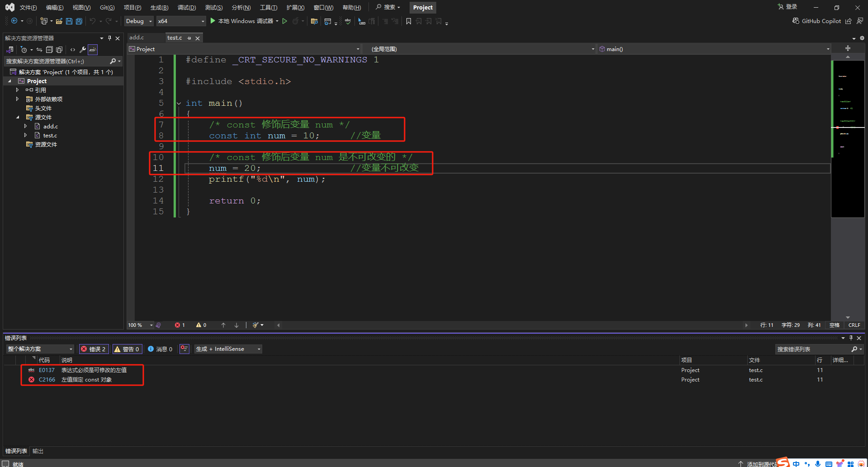Click the Send Feedback icon

[860, 21]
